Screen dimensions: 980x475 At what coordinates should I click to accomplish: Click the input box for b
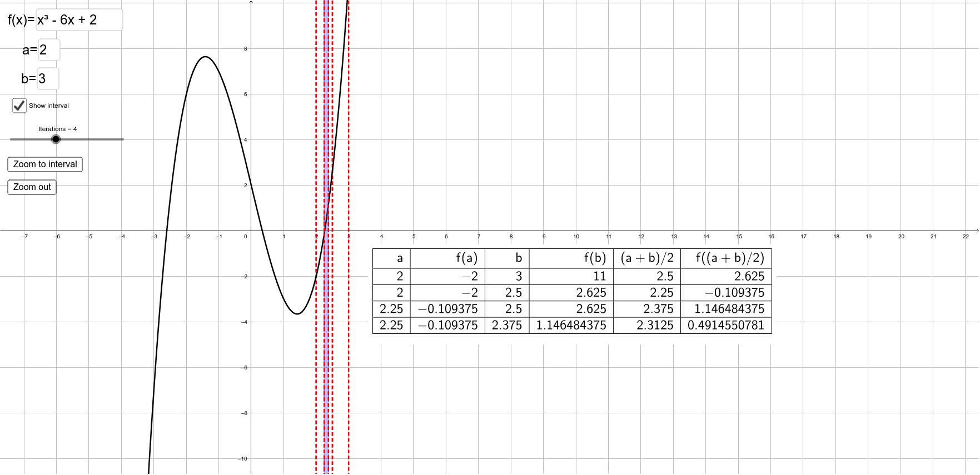48,79
